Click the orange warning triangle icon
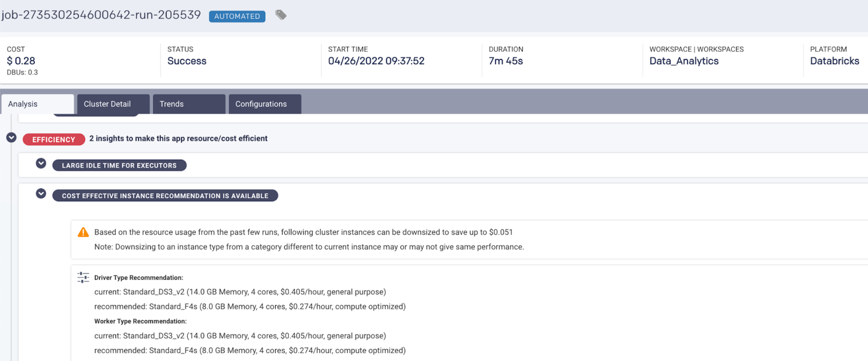Image resolution: width=868 pixels, height=361 pixels. pos(83,232)
